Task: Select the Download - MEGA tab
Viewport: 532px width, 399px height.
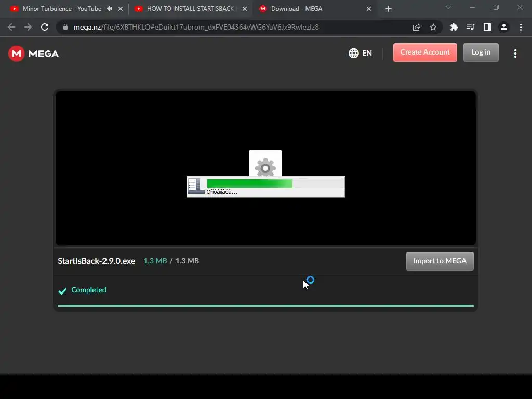Action: click(x=297, y=9)
